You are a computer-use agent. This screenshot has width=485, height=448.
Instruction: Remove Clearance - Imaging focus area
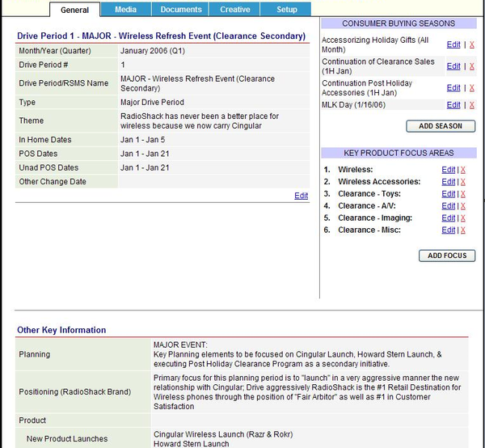coord(462,218)
